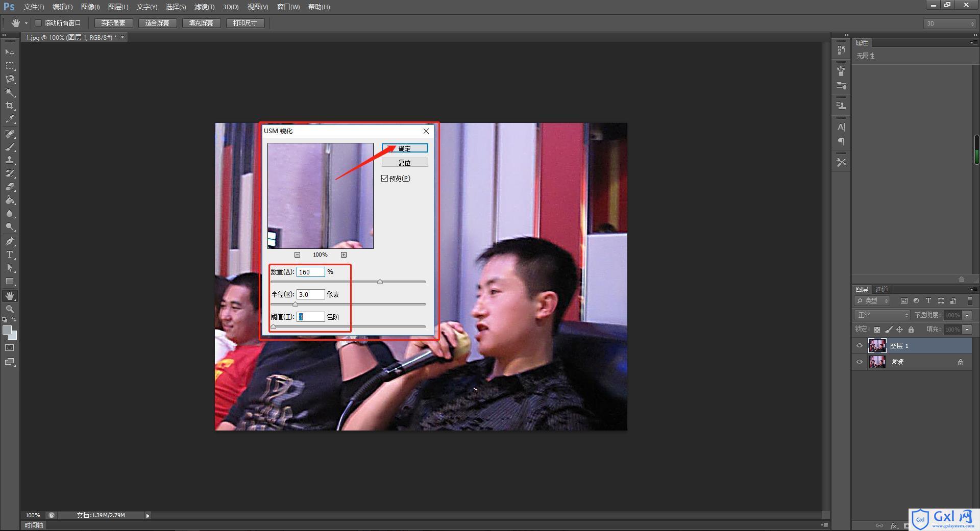This screenshot has height=531, width=980.
Task: Select the Rectangular Marquee tool
Action: [10, 66]
